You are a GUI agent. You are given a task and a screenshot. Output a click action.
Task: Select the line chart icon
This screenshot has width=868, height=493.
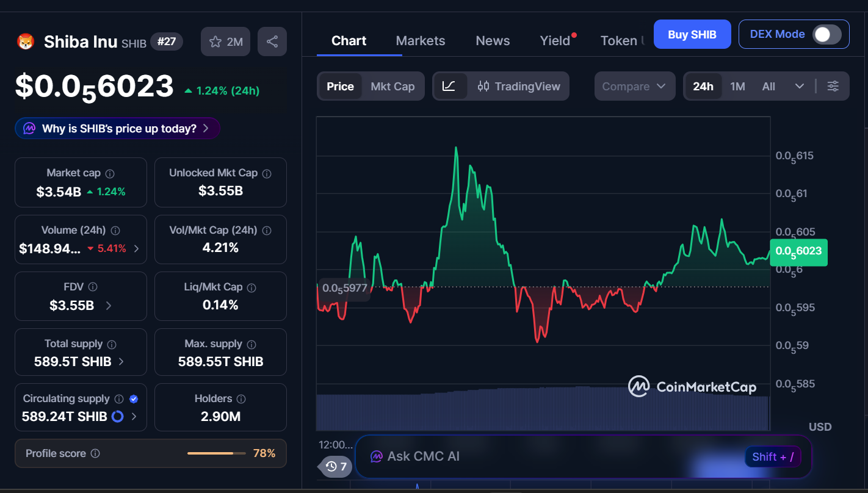(449, 86)
